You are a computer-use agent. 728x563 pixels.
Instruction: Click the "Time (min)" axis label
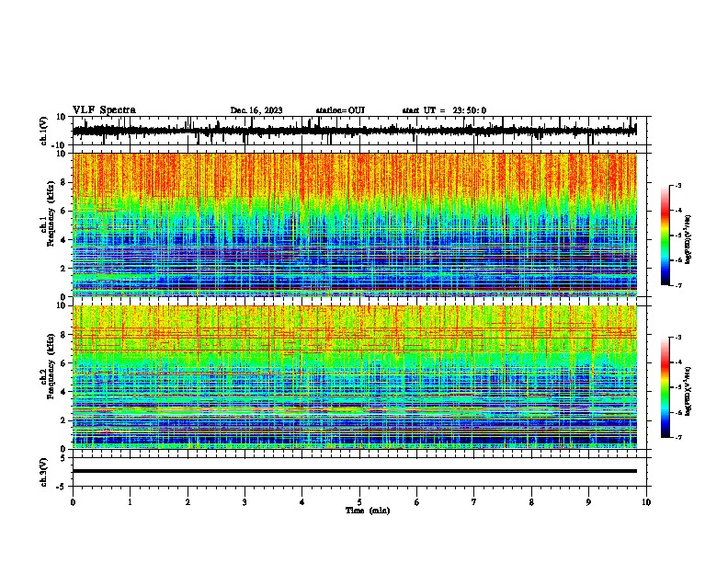click(x=368, y=511)
